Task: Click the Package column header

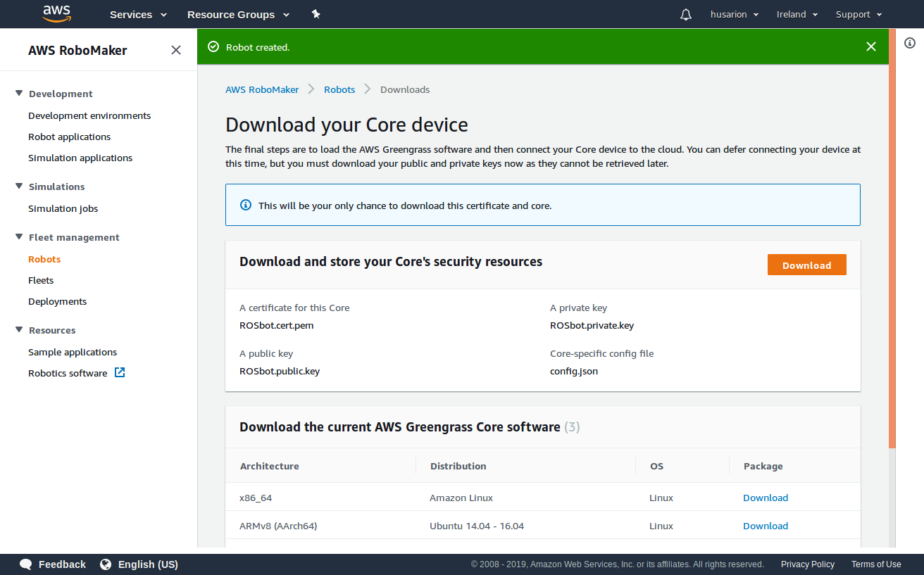Action: (x=763, y=466)
